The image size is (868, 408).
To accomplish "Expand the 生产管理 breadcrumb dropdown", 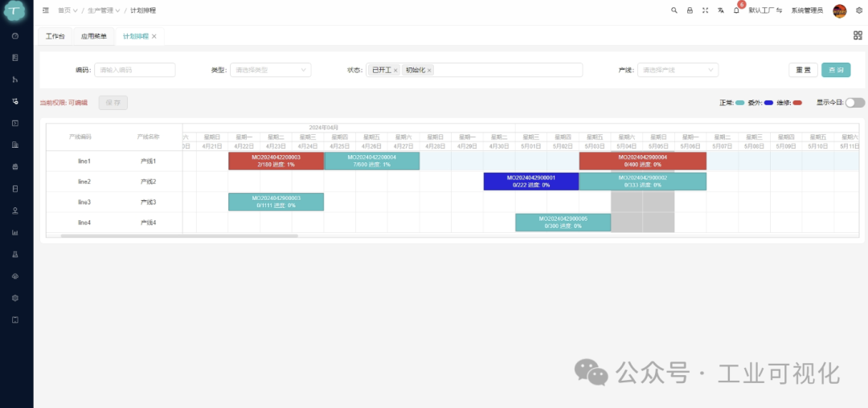I will pyautogui.click(x=104, y=10).
